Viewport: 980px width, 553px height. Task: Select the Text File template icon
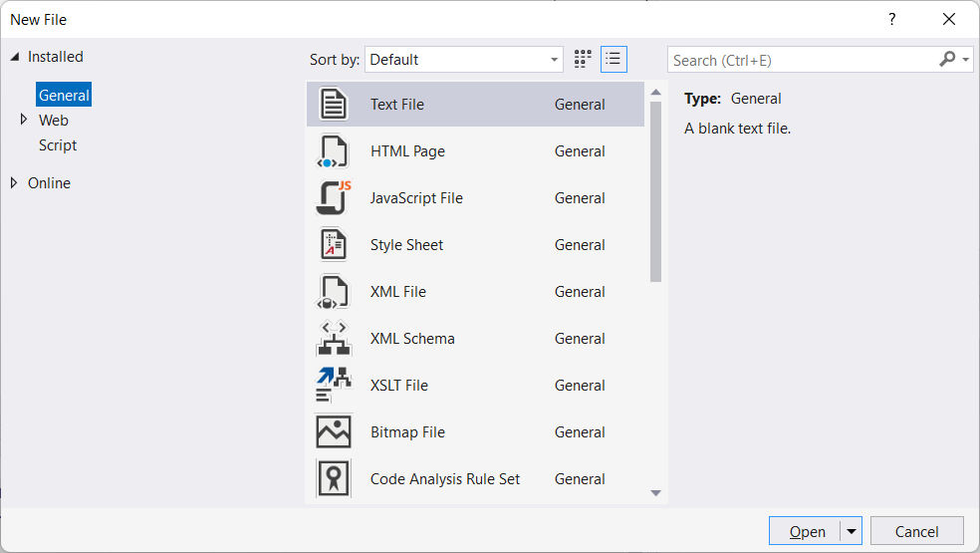tap(333, 105)
